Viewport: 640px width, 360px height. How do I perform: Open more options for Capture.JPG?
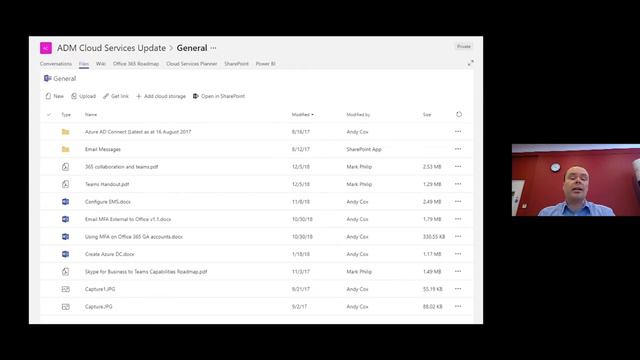(x=458, y=306)
